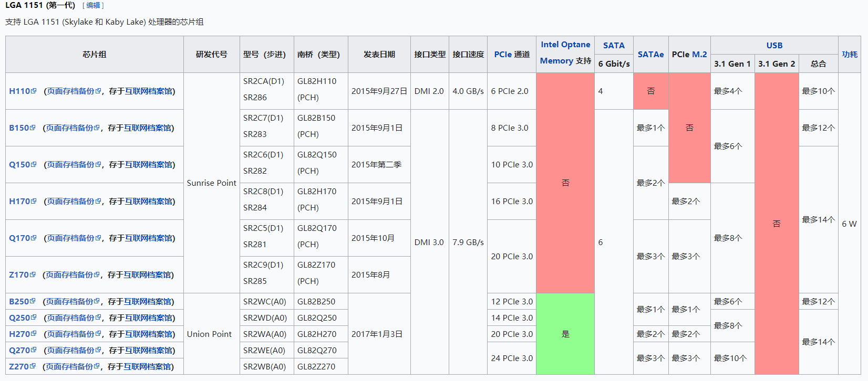Click the 4.0 GB/s speed cell

(468, 91)
